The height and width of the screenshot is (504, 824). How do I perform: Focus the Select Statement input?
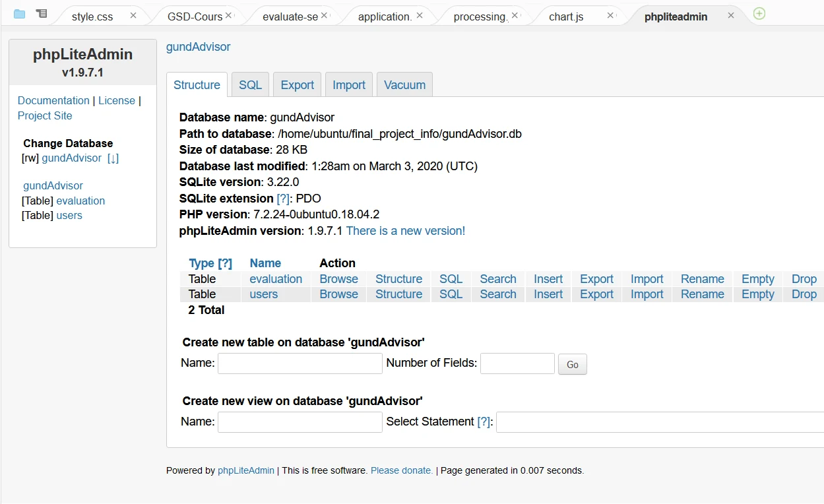[660, 422]
